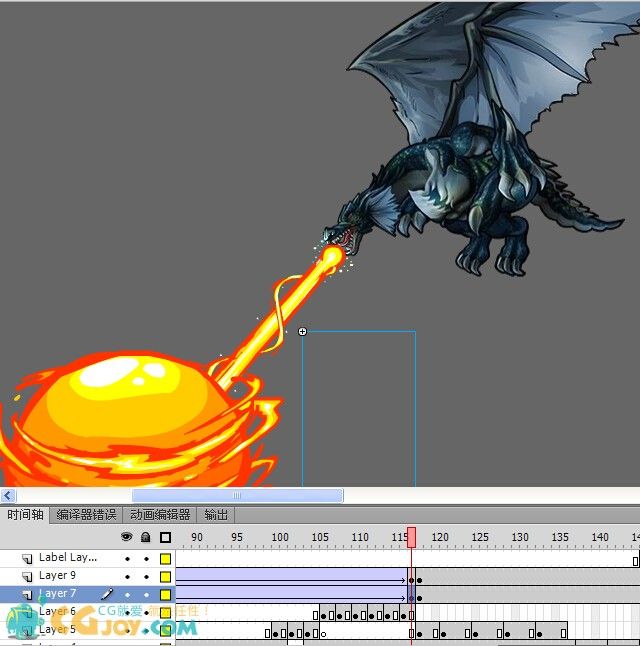Toggle visibility dot of Layer 7
This screenshot has width=640, height=646.
tap(127, 595)
